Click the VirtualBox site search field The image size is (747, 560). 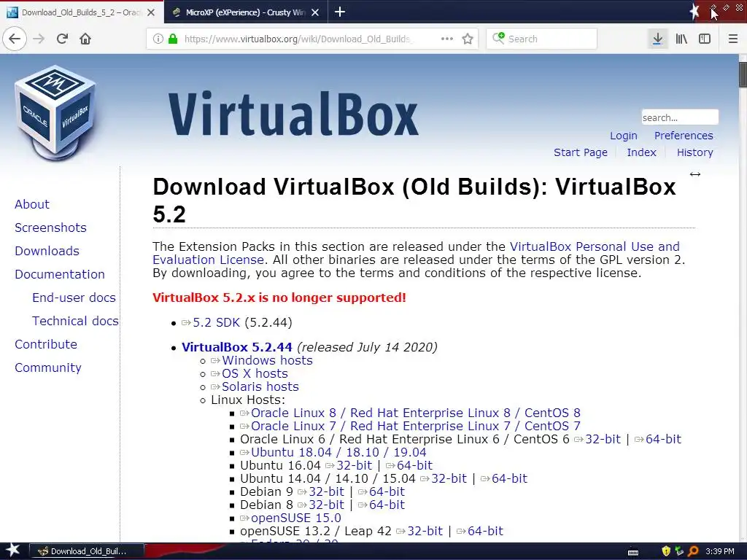coord(680,117)
